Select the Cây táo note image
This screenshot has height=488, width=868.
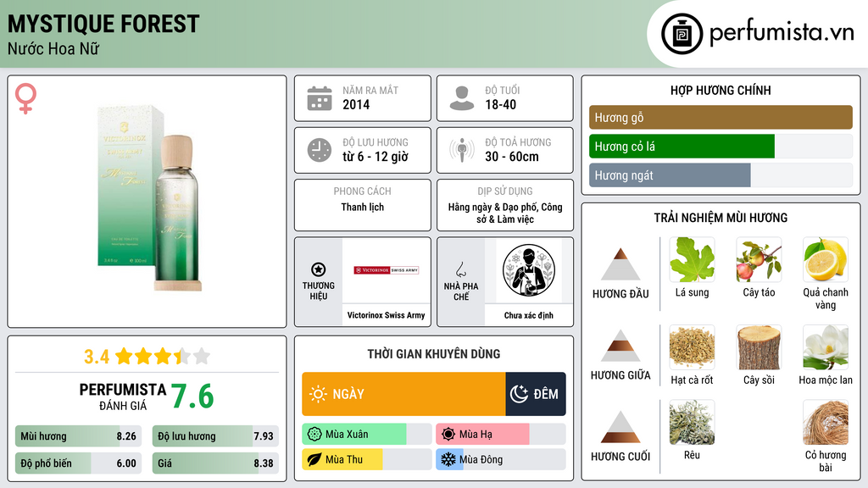point(759,260)
